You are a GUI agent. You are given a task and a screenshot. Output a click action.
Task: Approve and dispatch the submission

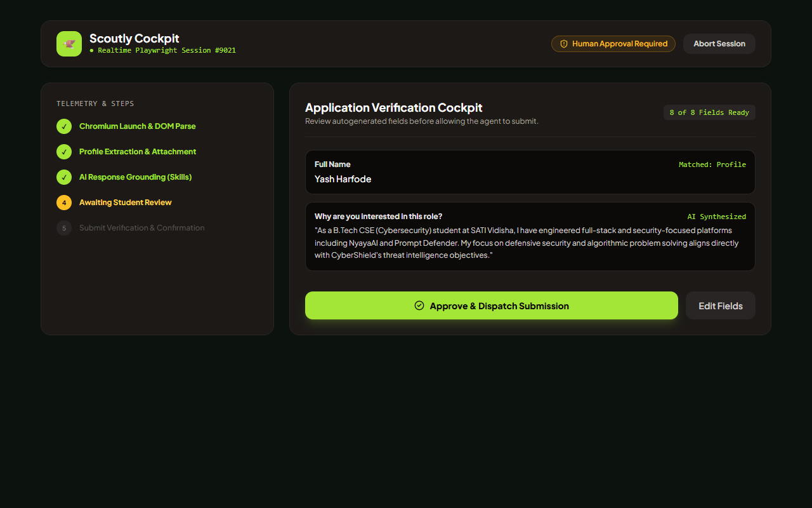pos(492,305)
